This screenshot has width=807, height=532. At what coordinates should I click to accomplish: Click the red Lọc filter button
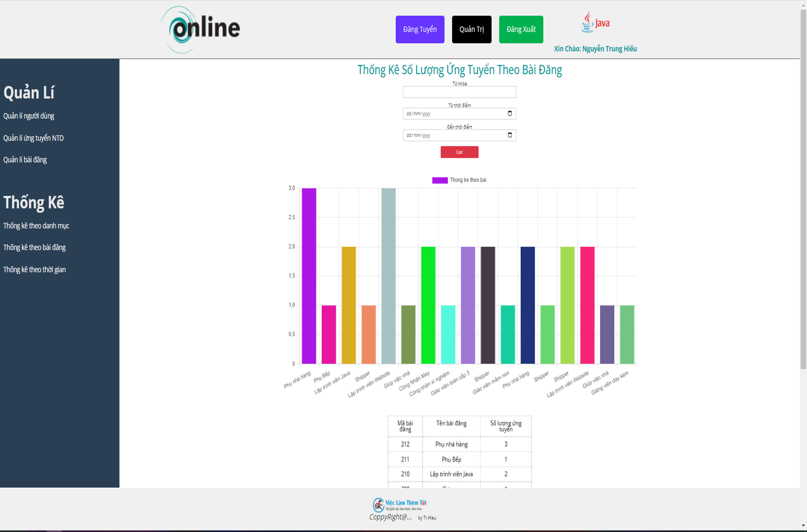tap(459, 152)
